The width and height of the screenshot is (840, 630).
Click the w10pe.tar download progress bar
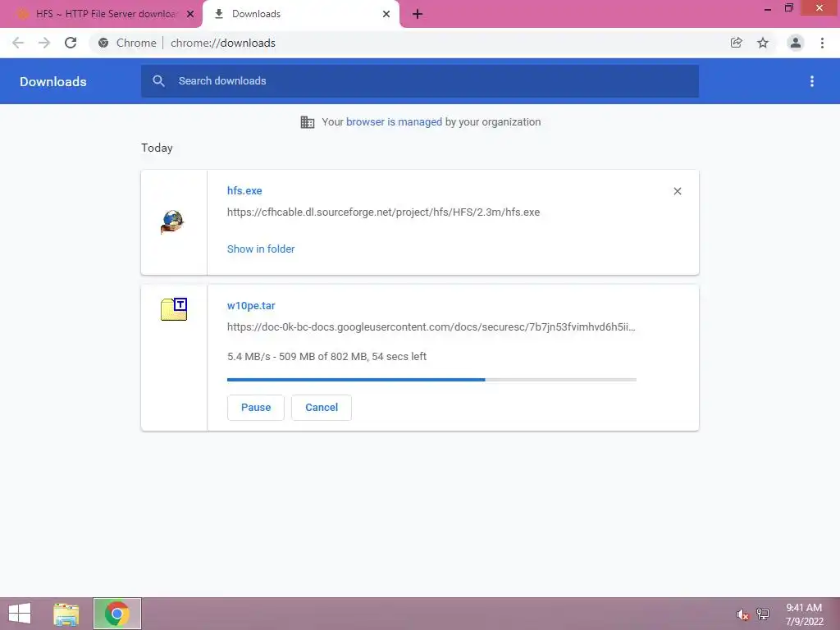pos(431,380)
